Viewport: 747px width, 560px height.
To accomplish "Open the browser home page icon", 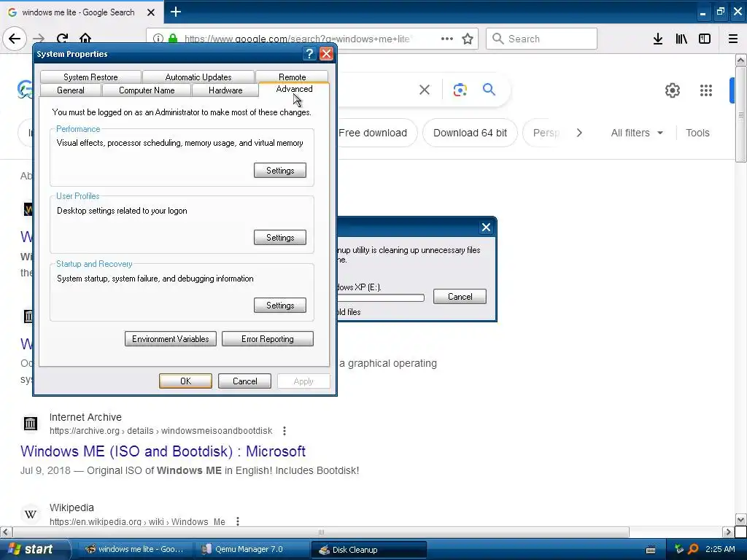I will (85, 38).
